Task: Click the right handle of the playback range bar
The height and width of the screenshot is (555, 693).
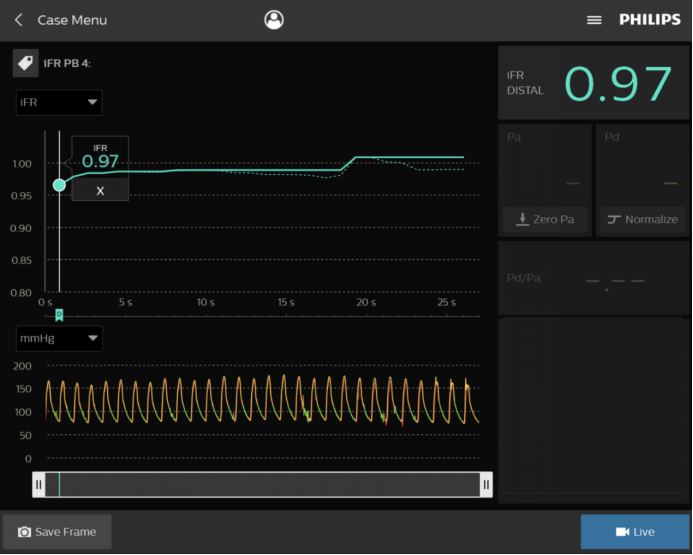Action: point(486,485)
